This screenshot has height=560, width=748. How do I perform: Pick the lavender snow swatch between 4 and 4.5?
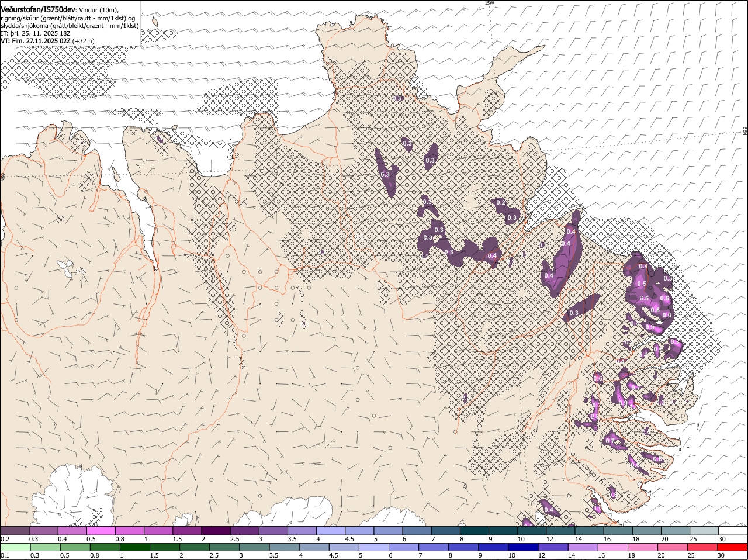coord(331,531)
